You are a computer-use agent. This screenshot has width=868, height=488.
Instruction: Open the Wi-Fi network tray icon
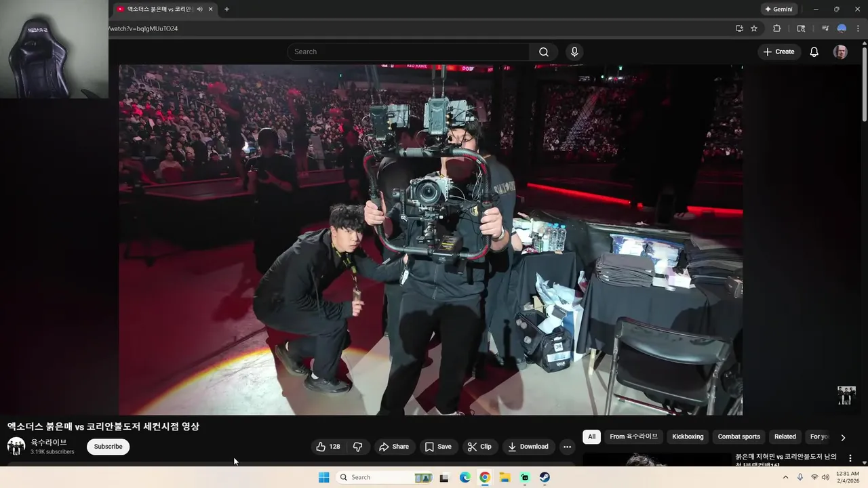pos(814,477)
